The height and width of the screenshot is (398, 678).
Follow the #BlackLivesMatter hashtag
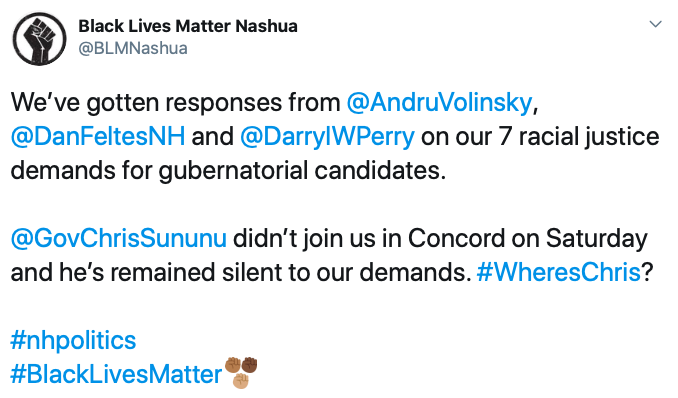click(116, 374)
